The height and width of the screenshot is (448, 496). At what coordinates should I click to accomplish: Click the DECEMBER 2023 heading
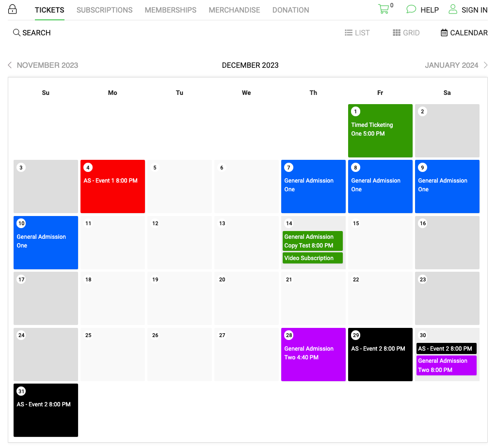[250, 65]
